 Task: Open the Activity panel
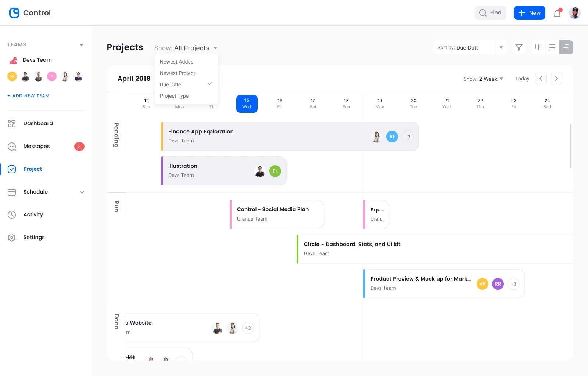[33, 214]
